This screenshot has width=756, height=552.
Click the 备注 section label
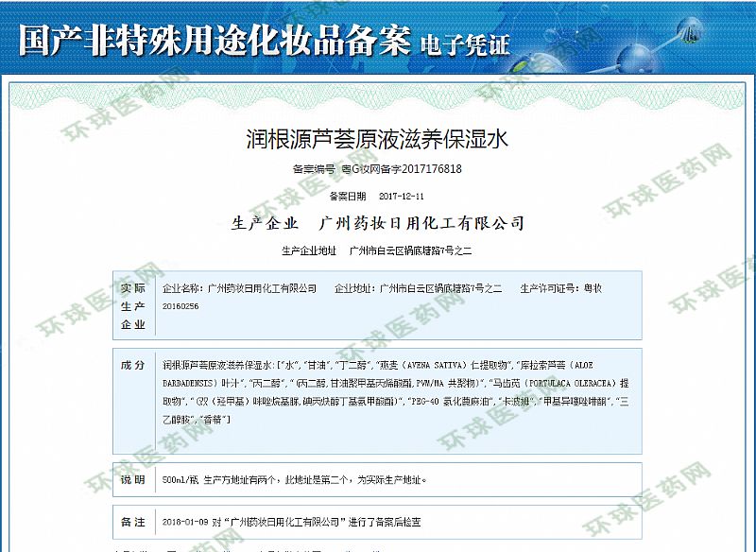tap(132, 522)
